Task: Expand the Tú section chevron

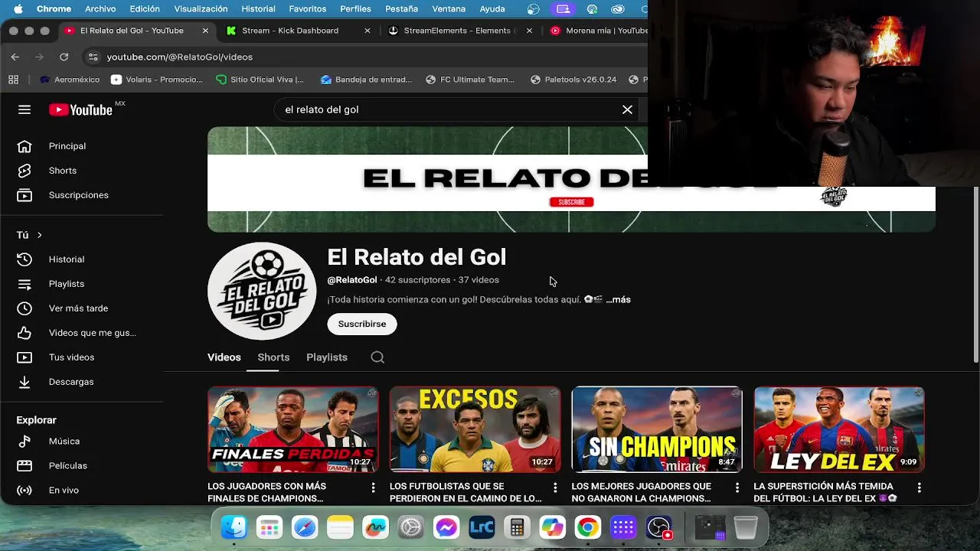Action: (39, 235)
